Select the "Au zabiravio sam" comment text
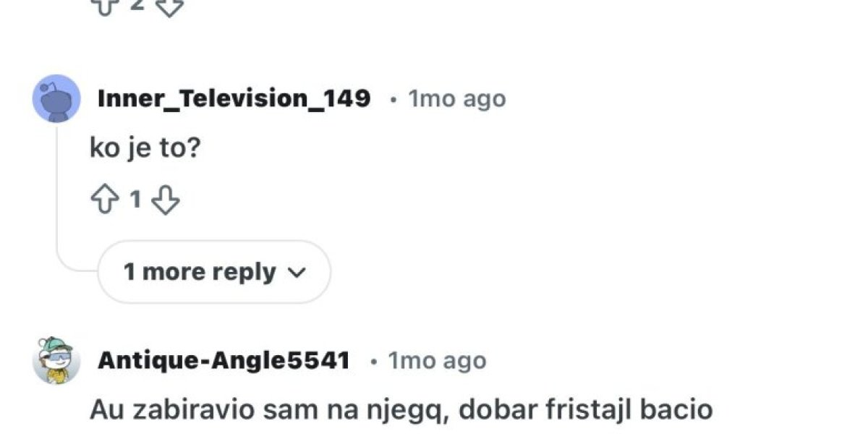Viewport: 868px width, 434px height. pyautogui.click(x=401, y=410)
